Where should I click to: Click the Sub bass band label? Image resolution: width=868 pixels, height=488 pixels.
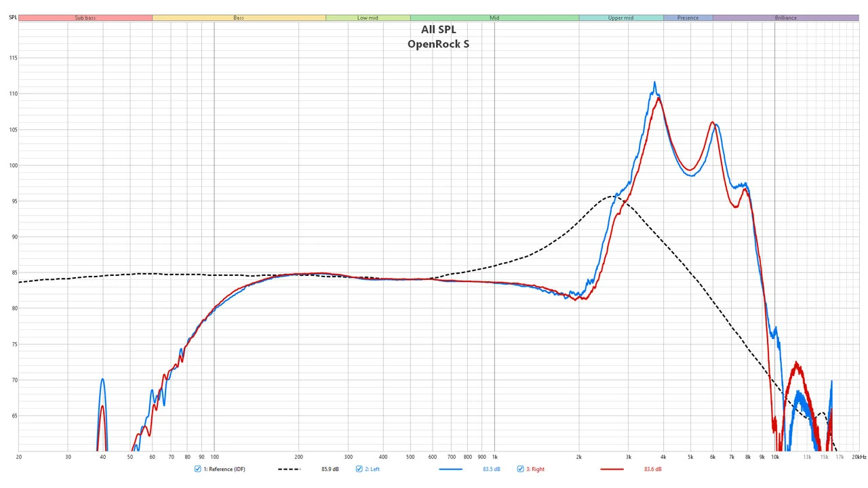pos(85,18)
